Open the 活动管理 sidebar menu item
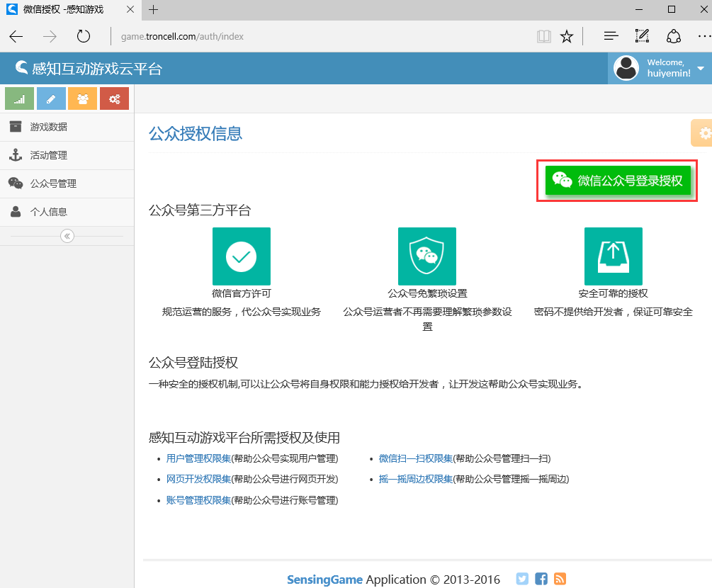Image resolution: width=712 pixels, height=588 pixels. (x=67, y=155)
